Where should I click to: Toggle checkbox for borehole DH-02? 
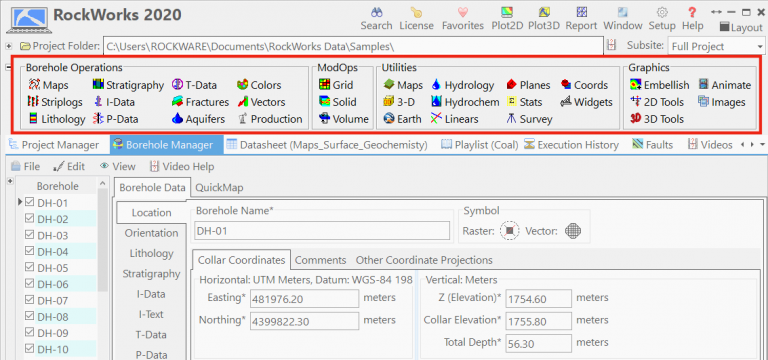pyautogui.click(x=29, y=218)
